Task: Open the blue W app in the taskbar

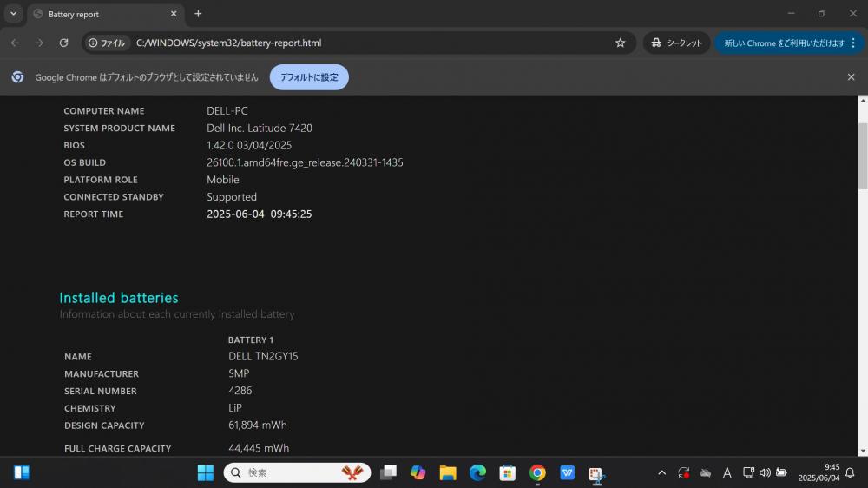Action: (x=568, y=472)
